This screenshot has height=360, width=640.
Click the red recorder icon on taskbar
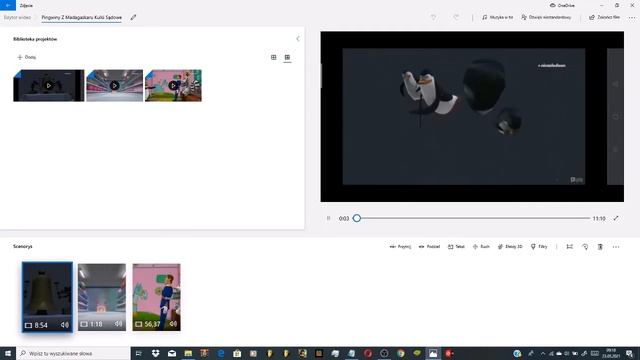tap(449, 353)
